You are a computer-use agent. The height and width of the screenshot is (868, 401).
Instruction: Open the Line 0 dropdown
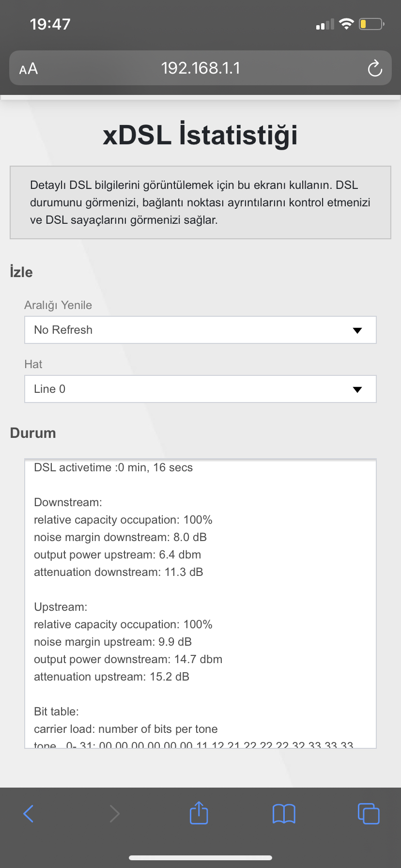coord(200,389)
